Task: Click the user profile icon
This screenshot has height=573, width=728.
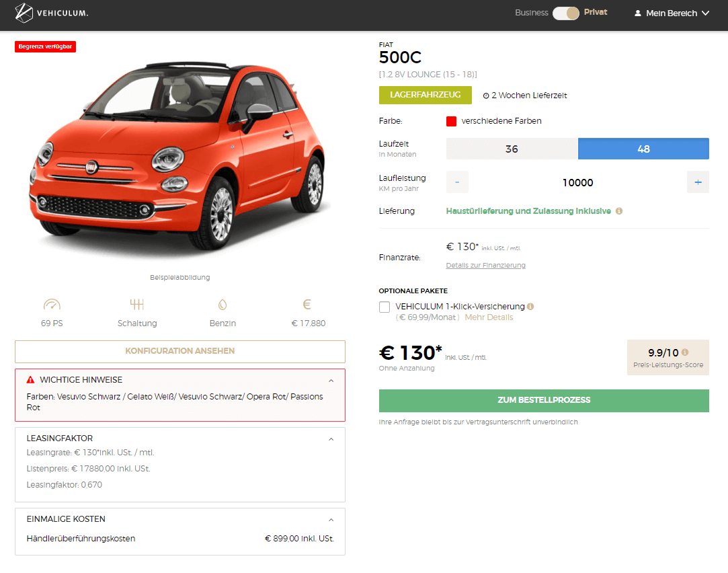Action: [x=638, y=13]
